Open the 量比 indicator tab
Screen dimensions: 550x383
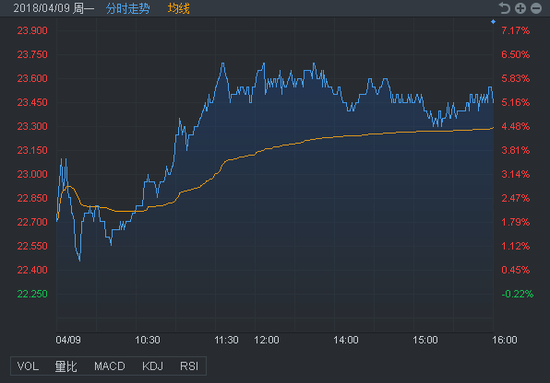pyautogui.click(x=66, y=366)
